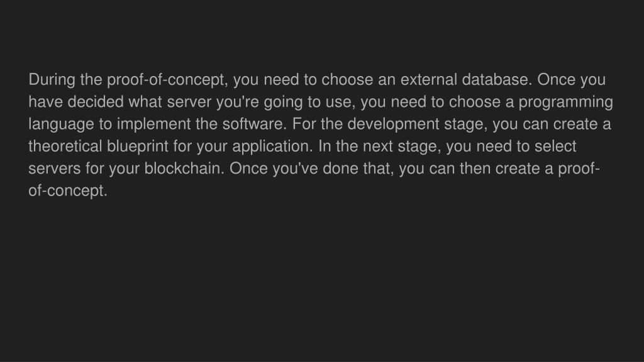The image size is (644, 362).
Task: Click on the word "development"
Action: (x=393, y=125)
